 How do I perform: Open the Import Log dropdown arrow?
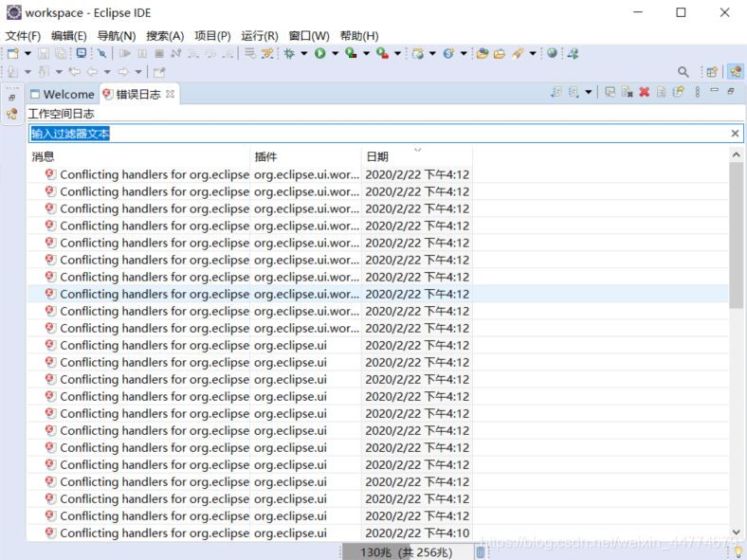pos(589,92)
